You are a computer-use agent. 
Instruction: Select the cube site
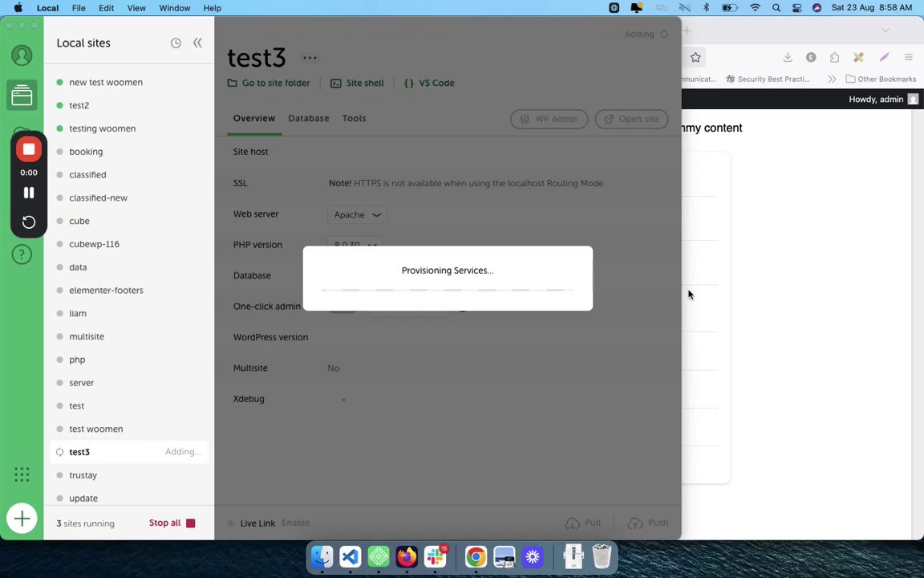(x=129, y=222)
